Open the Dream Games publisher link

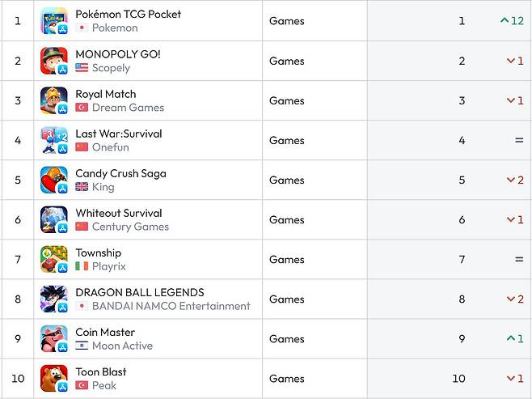128,108
